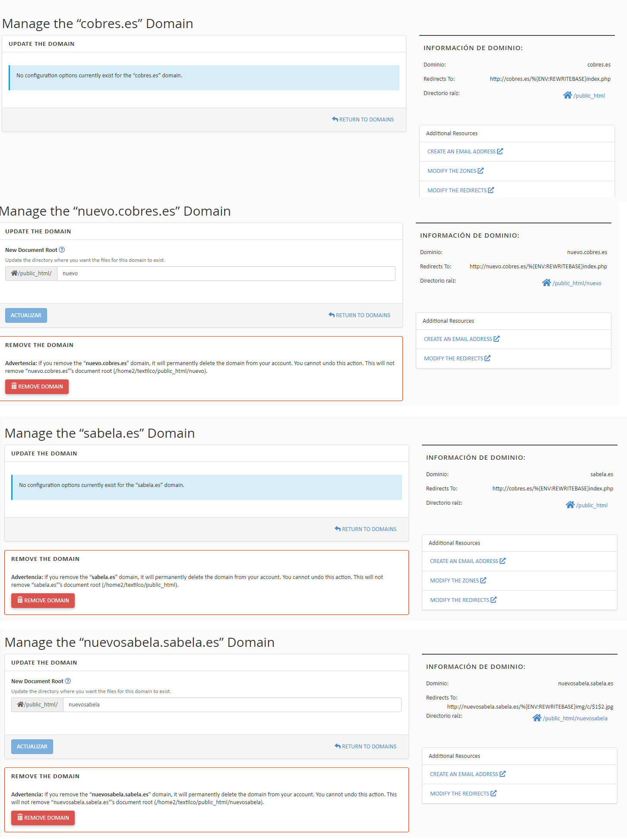
Task: Click external-link icon next to sabela.es Modify Zones
Action: [483, 580]
